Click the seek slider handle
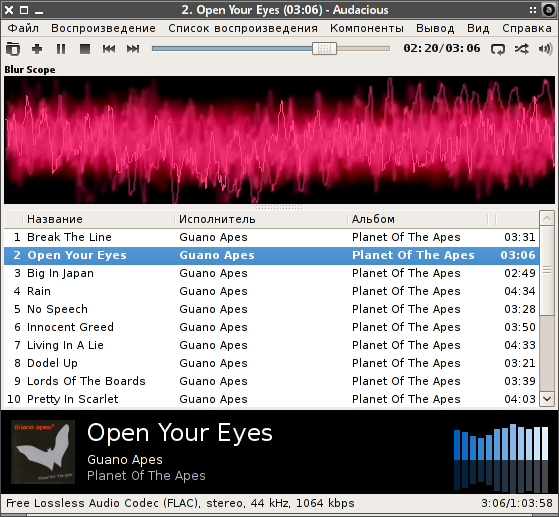Viewport: 559px width, 517px height. click(x=324, y=48)
